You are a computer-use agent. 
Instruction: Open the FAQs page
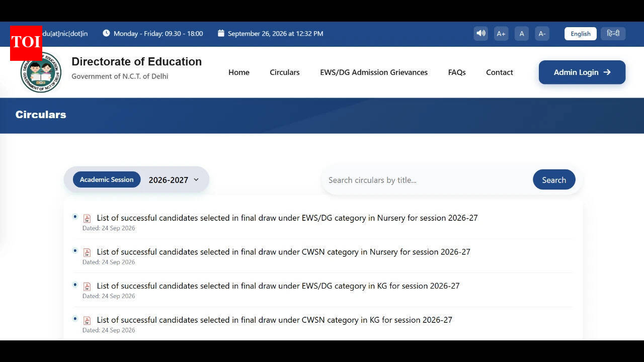click(x=457, y=72)
